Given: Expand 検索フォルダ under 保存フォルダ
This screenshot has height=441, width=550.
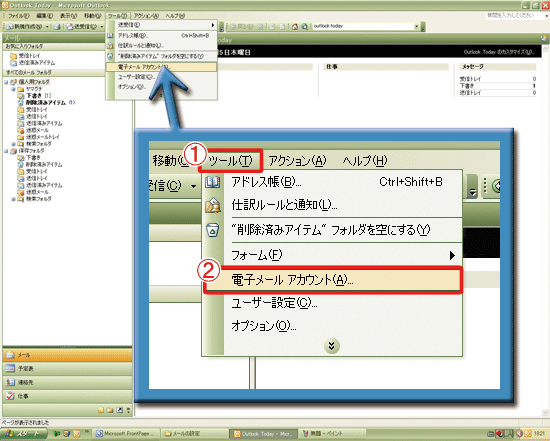Looking at the screenshot, I should [13, 199].
